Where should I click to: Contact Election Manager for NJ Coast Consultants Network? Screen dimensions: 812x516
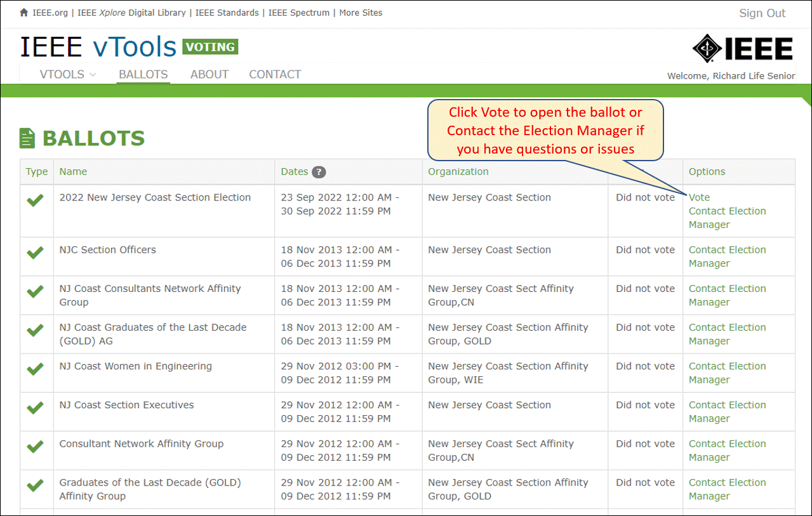click(728, 295)
